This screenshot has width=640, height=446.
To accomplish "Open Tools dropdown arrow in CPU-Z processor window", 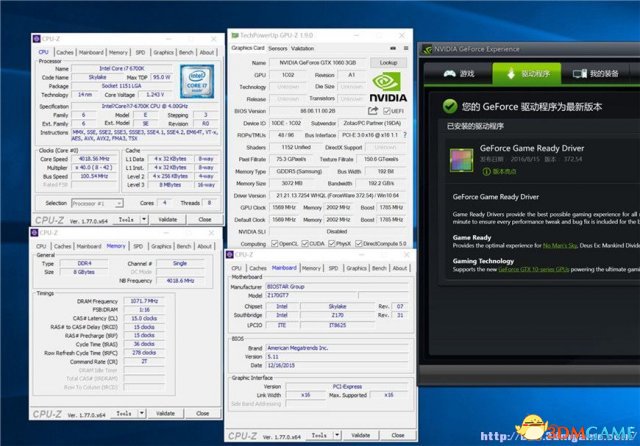I will (x=144, y=220).
